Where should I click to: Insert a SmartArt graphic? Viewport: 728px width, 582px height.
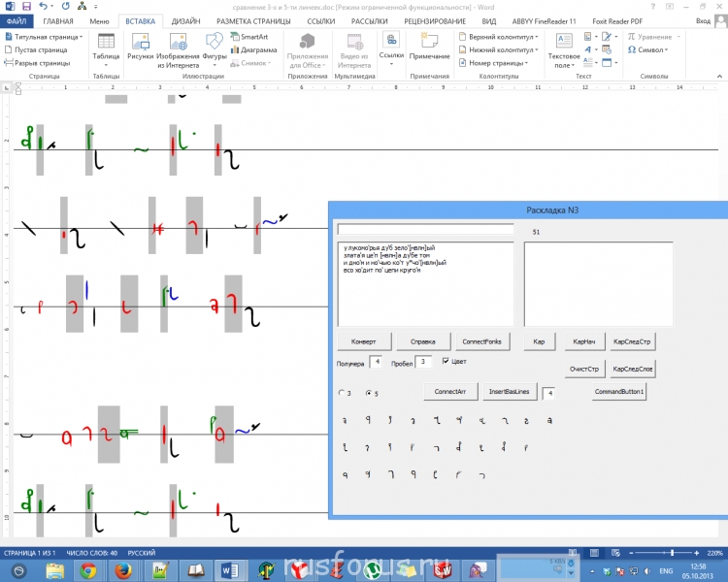[250, 37]
